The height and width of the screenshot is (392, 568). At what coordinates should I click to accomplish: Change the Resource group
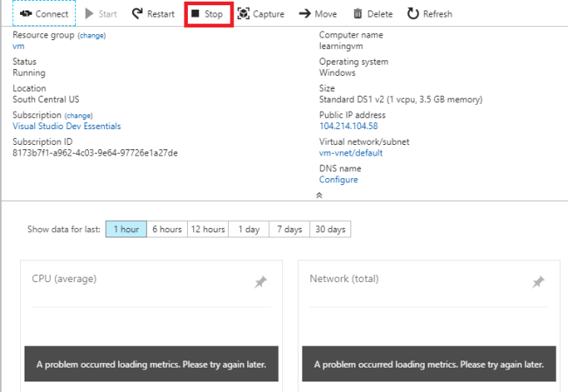tap(92, 34)
